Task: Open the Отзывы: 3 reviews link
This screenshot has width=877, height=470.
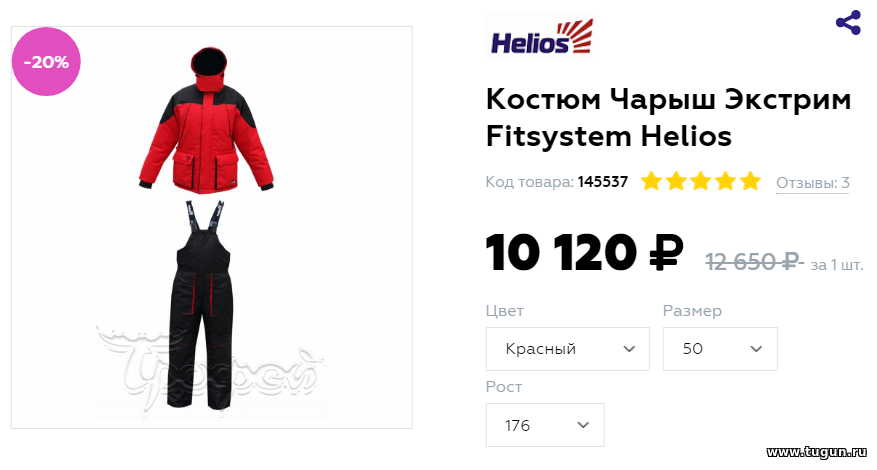Action: point(813,182)
